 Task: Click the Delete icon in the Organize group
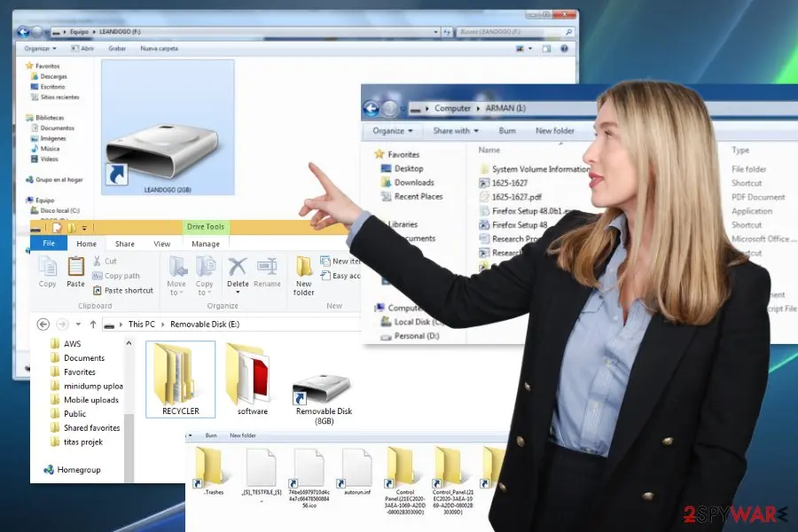point(237,266)
